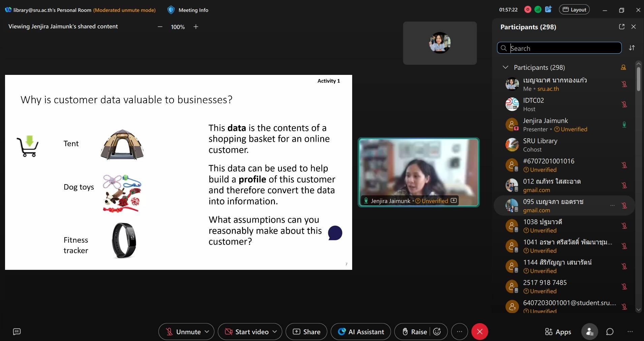Viewport: 644px width, 341px height.
Task: Toggle the Participants panel button
Action: [x=589, y=332]
